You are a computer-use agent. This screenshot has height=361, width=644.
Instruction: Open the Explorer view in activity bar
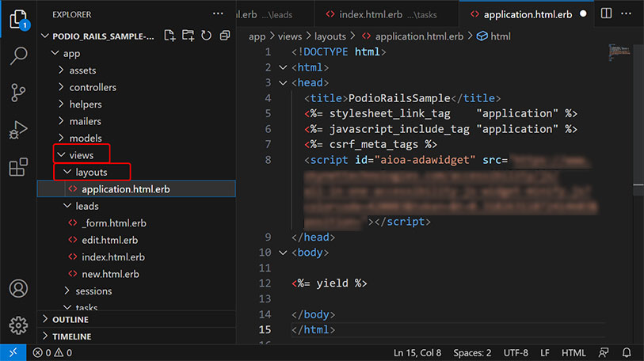(x=18, y=19)
